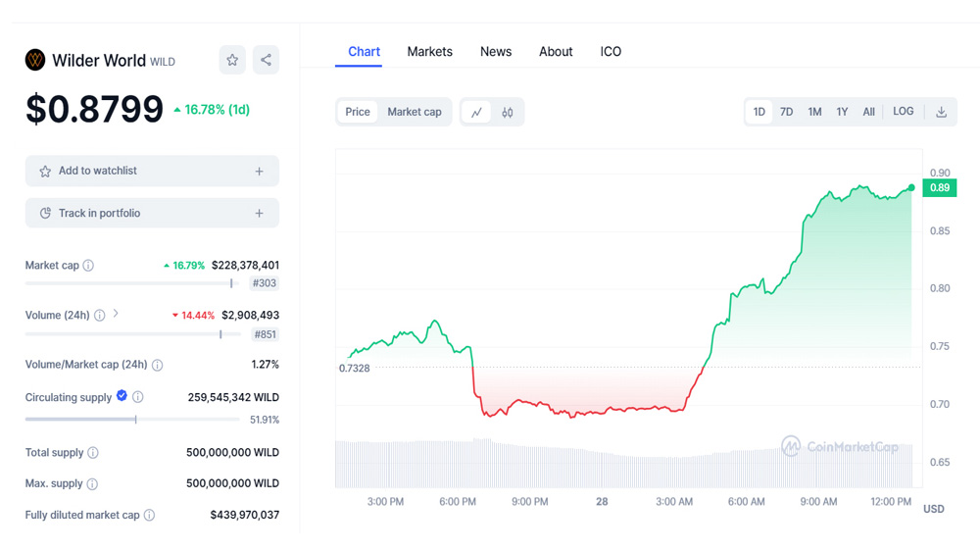Open Max. supply info icon
The image size is (980, 551).
pyautogui.click(x=92, y=483)
